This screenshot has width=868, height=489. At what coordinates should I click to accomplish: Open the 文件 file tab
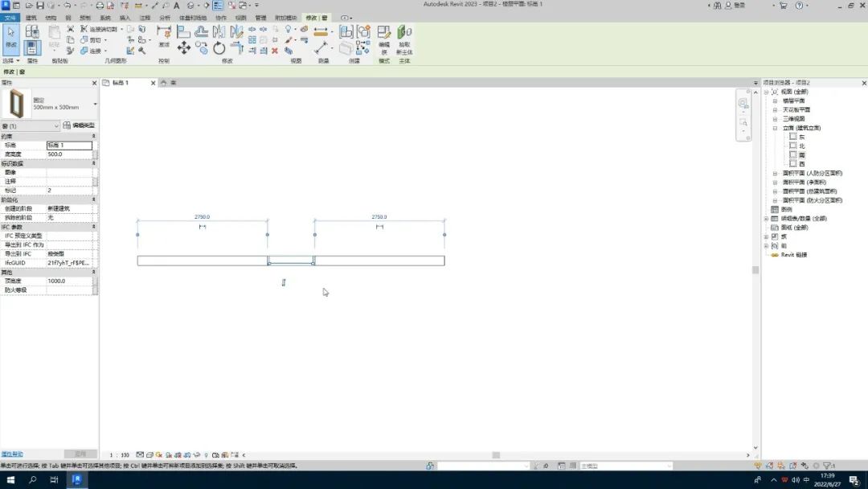[x=10, y=18]
